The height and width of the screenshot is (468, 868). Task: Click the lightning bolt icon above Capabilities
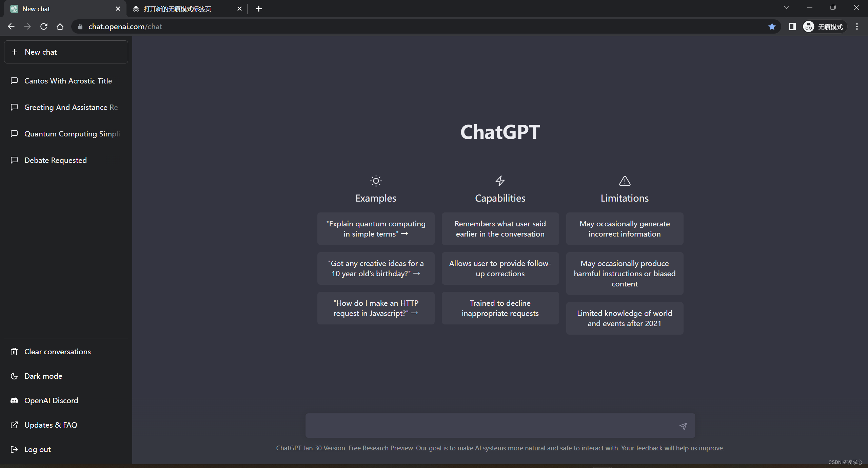click(x=500, y=181)
